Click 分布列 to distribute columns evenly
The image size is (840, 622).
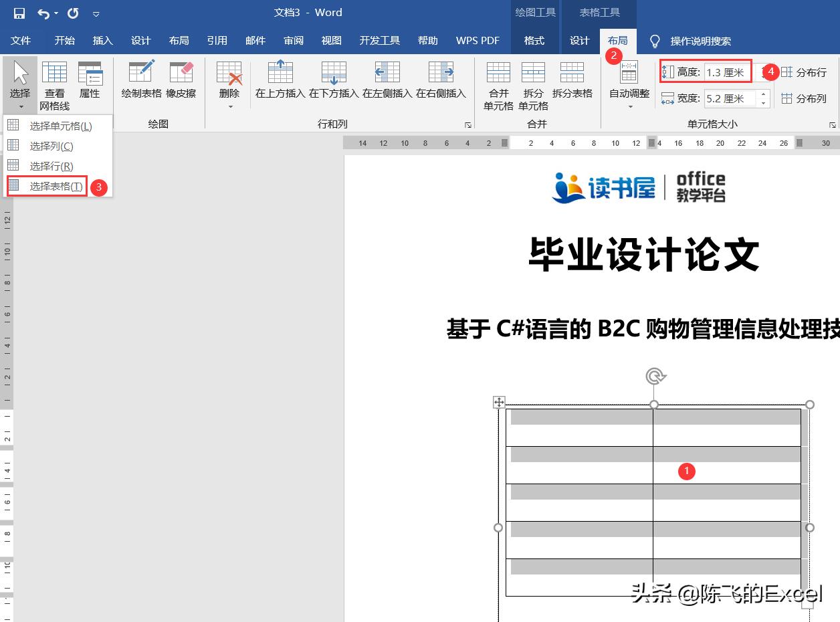(x=811, y=98)
